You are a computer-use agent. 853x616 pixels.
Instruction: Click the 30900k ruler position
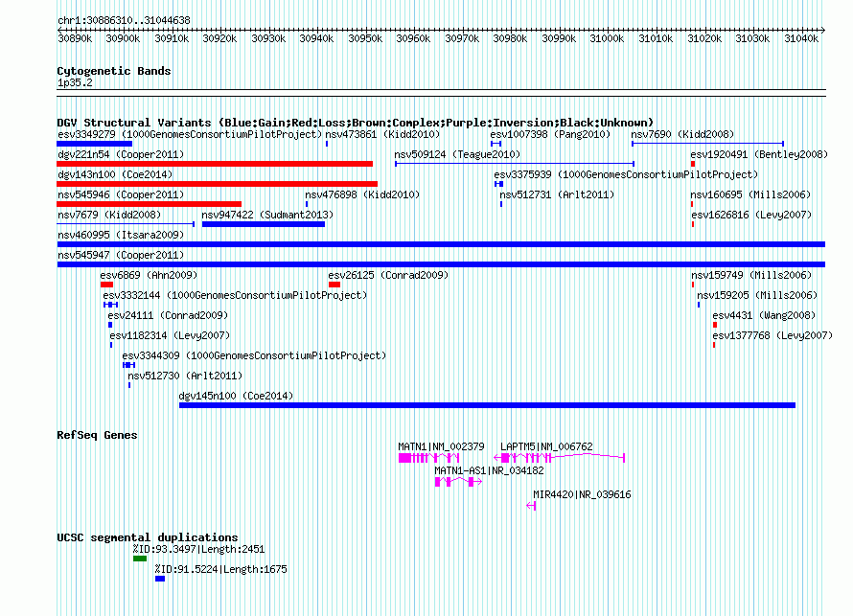coord(123,38)
